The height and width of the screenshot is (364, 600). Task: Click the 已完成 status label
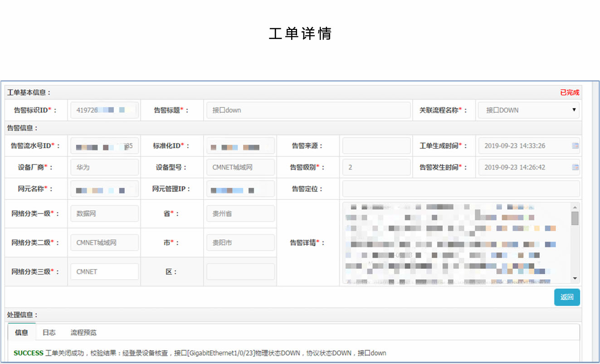click(x=570, y=92)
